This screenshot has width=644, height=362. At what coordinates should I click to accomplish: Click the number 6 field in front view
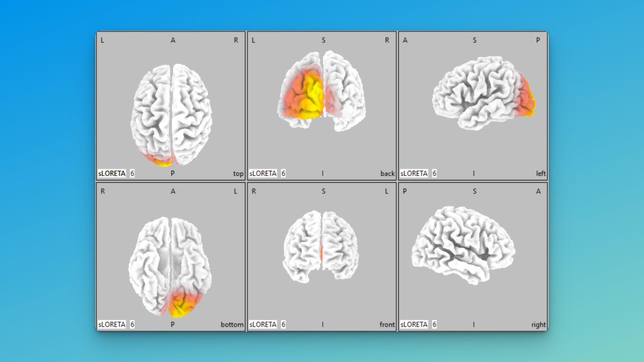(x=283, y=324)
